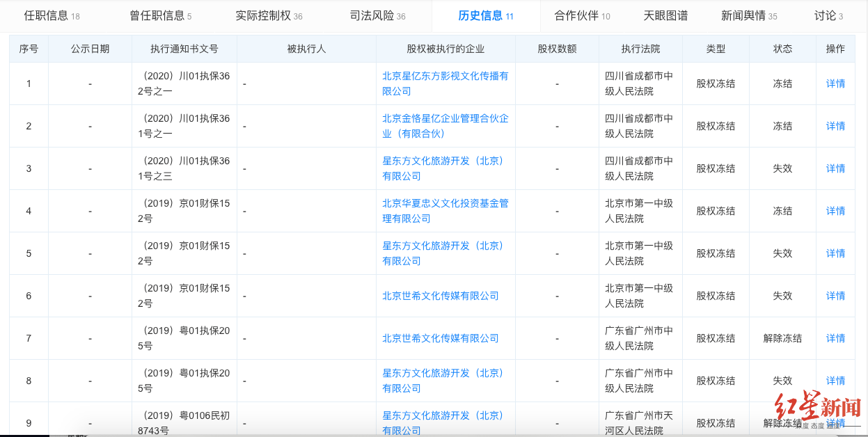The height and width of the screenshot is (437, 868).
Task: View the 讨论 tab
Action: pyautogui.click(x=828, y=16)
